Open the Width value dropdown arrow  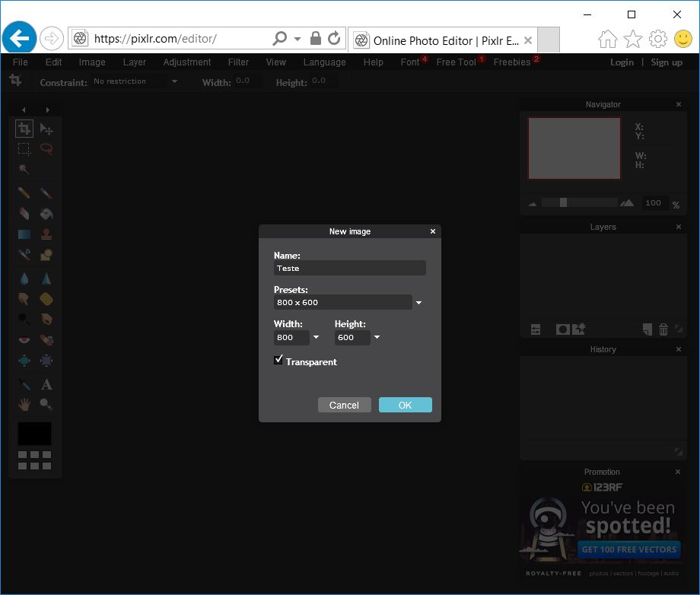coord(316,338)
